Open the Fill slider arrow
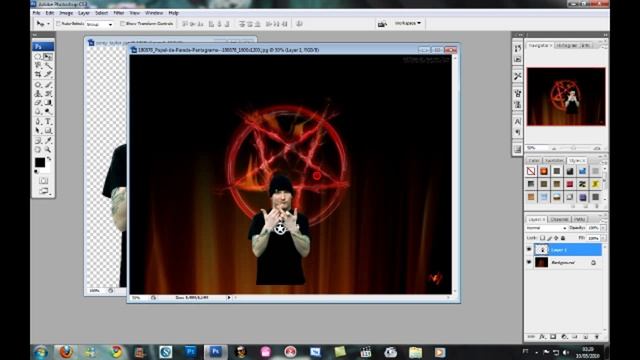 [x=604, y=238]
